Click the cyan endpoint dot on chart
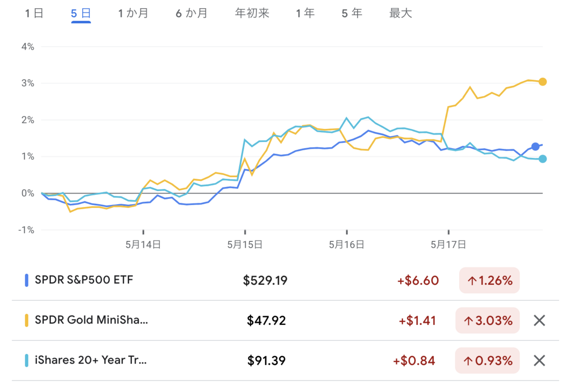Viewport: 580px width, 392px height. (543, 159)
